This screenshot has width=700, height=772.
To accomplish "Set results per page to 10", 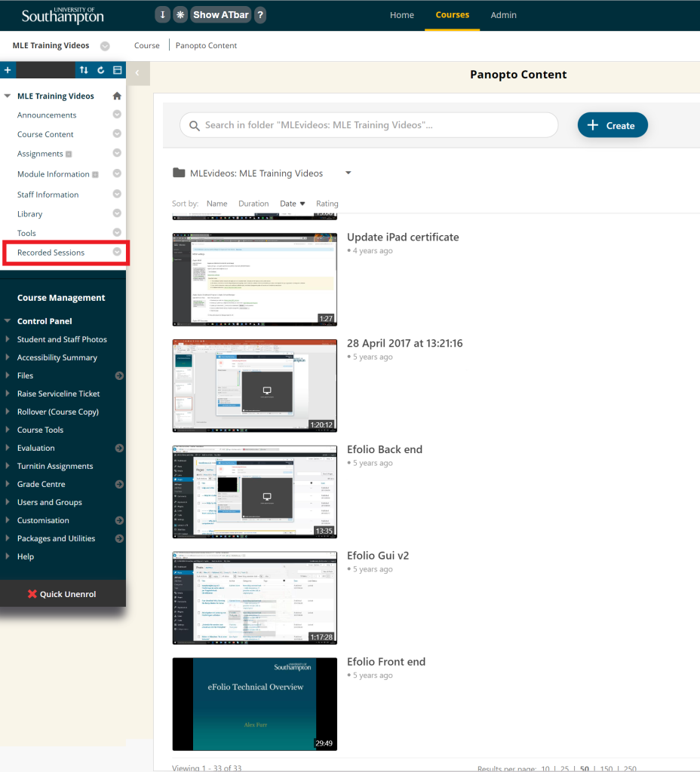I will [x=545, y=768].
